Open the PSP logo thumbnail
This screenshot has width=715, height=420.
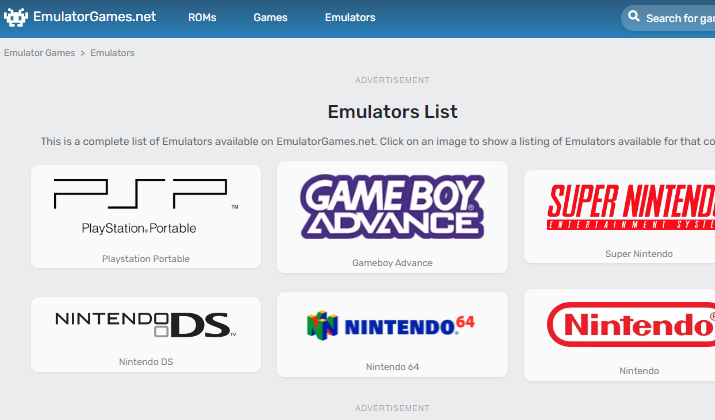pyautogui.click(x=146, y=207)
